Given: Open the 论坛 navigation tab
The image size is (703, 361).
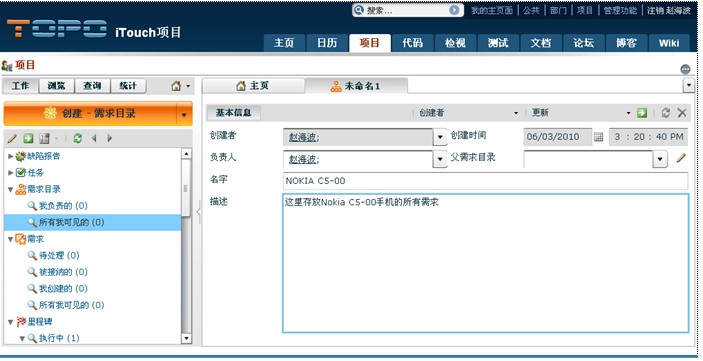Looking at the screenshot, I should point(583,43).
